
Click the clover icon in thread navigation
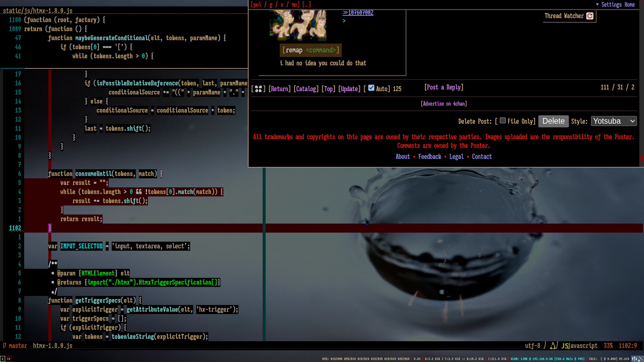[x=258, y=89]
